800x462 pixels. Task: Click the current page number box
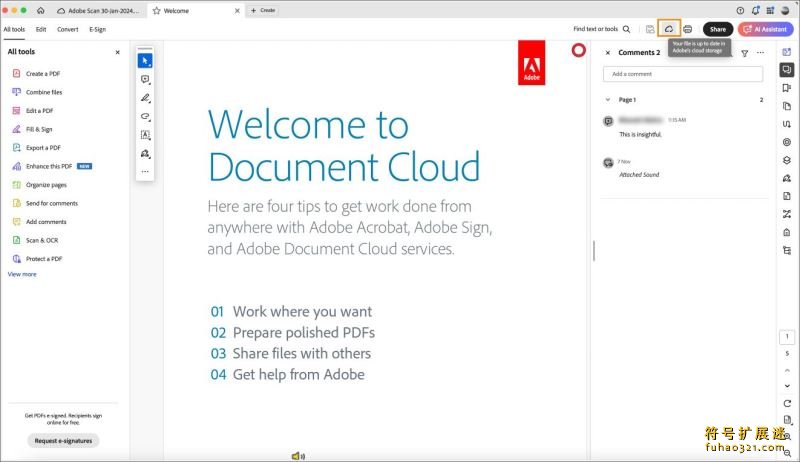click(787, 337)
